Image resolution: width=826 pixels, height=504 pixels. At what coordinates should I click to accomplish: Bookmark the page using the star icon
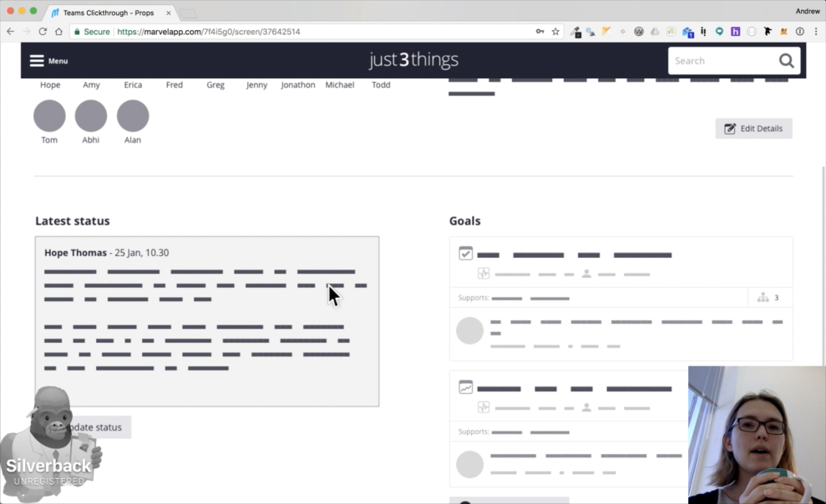[x=554, y=31]
